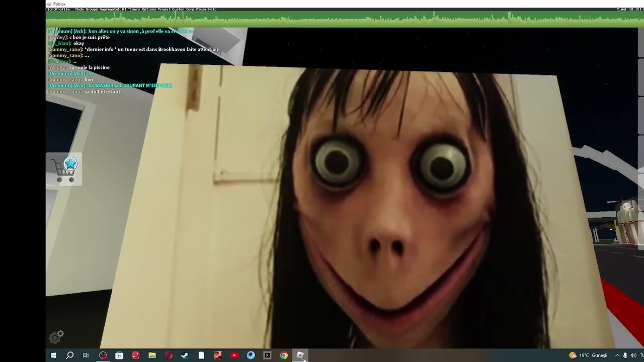The height and width of the screenshot is (362, 644).
Task: Open the gear settings icon in Roblox
Action: [56, 336]
